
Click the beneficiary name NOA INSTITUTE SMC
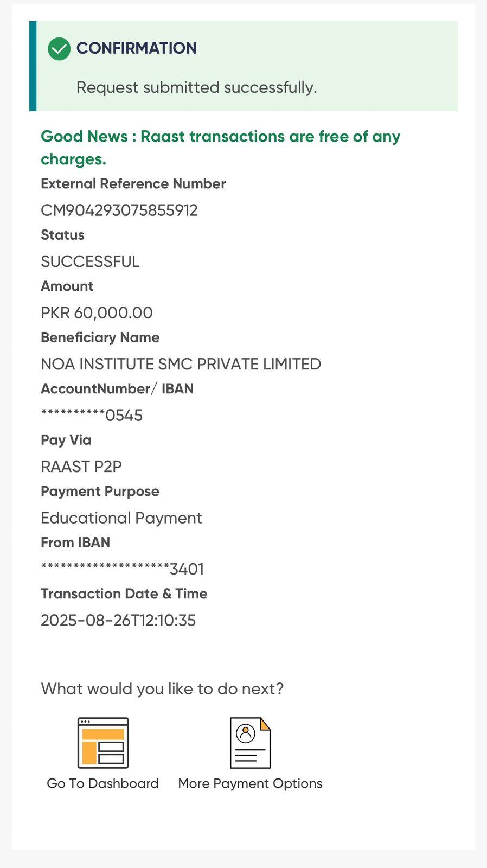(x=181, y=364)
